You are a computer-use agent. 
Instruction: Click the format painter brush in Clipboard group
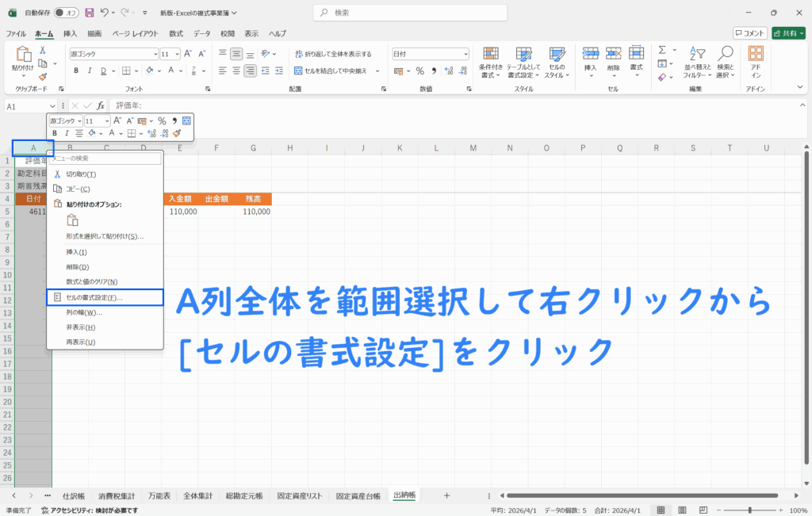pos(43,77)
